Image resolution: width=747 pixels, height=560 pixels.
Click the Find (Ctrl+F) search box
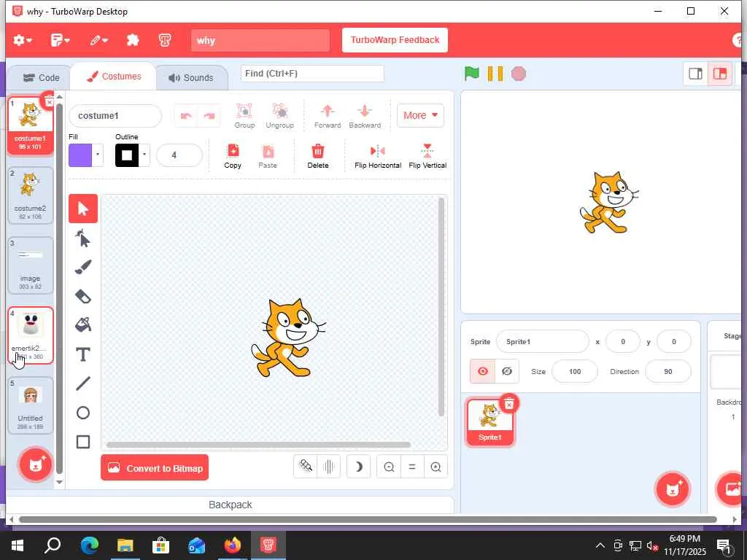click(x=312, y=74)
